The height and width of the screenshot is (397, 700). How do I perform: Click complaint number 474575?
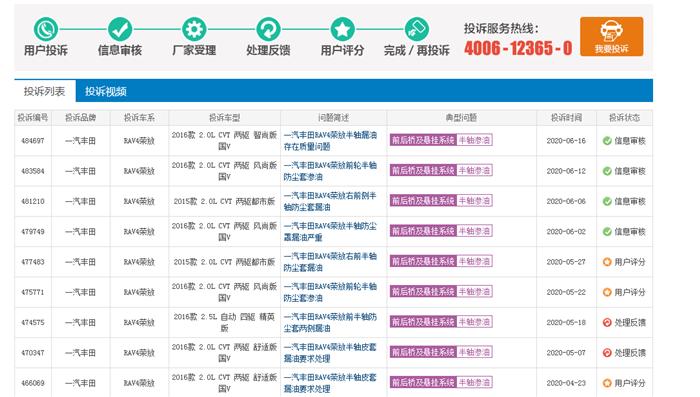point(33,322)
